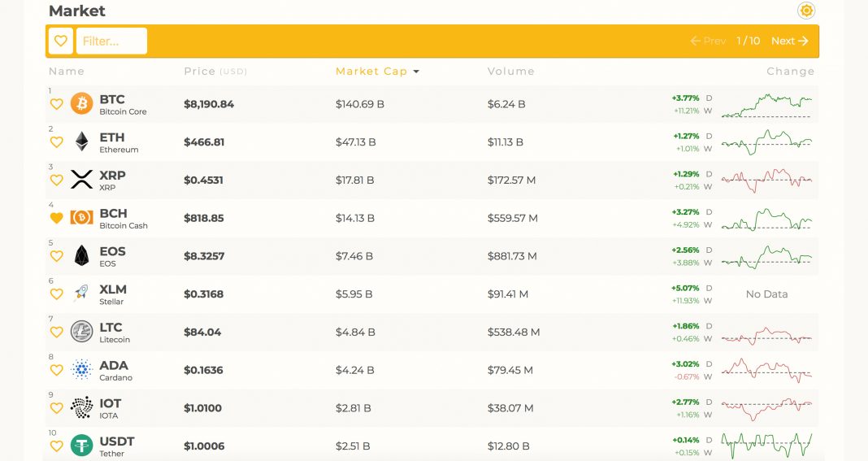Click LTC volume $538.48 M
868x461 pixels.
[x=514, y=332]
